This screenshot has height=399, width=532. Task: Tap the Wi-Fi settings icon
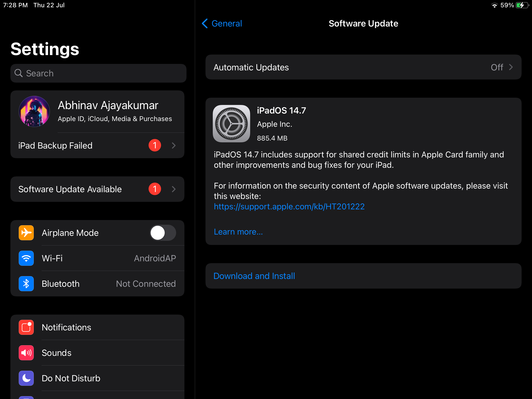coord(26,258)
